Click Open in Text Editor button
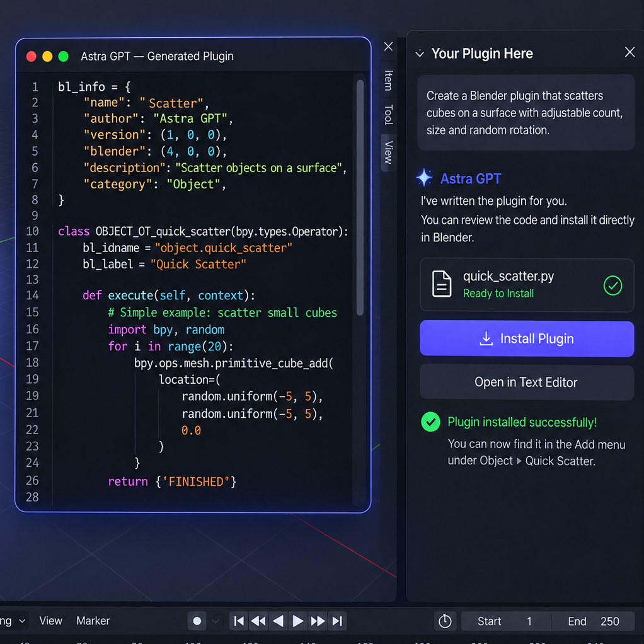The image size is (644, 644). (x=527, y=382)
